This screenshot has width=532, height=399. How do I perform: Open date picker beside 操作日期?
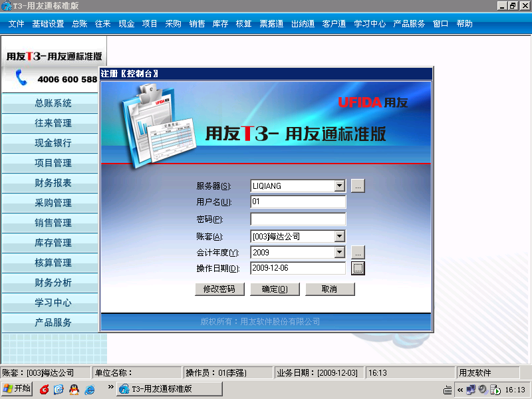pyautogui.click(x=358, y=268)
